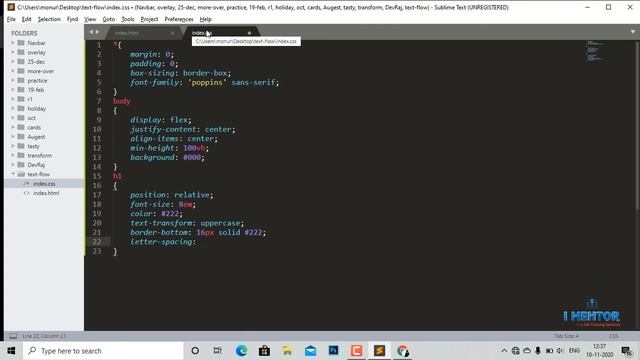The height and width of the screenshot is (360, 640).
Task: Select the Augest folder
Action: pyautogui.click(x=36, y=137)
